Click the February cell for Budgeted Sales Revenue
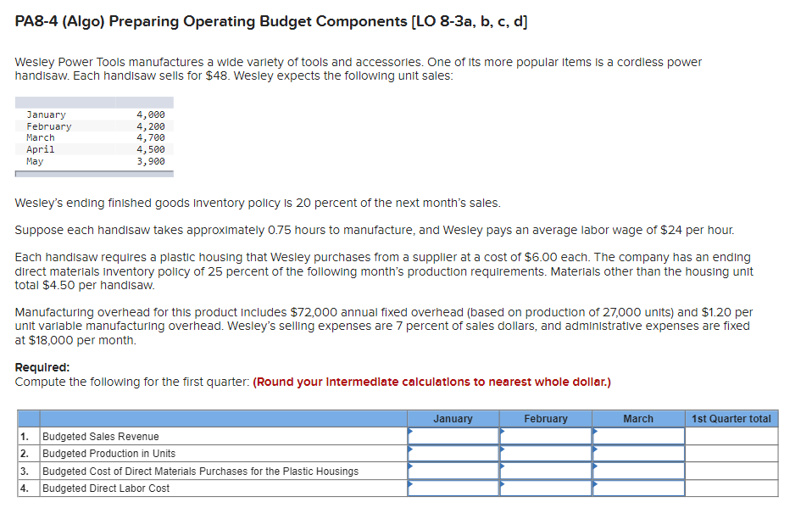This screenshot has height=508, width=812. pyautogui.click(x=547, y=436)
